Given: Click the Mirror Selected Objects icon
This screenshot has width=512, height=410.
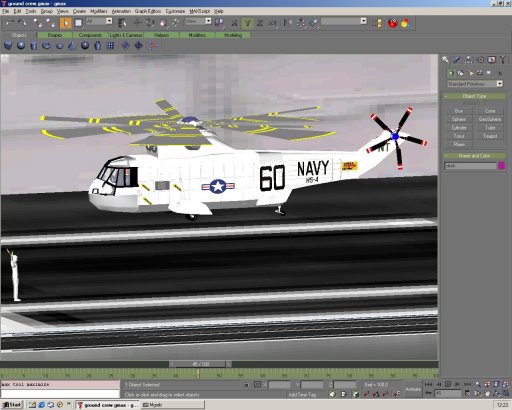Looking at the screenshot, I should click(x=287, y=23).
